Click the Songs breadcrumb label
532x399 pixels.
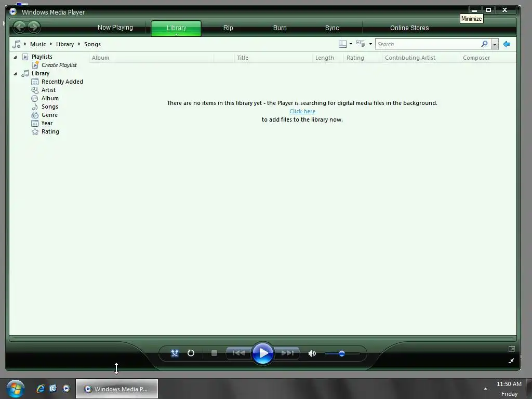92,44
